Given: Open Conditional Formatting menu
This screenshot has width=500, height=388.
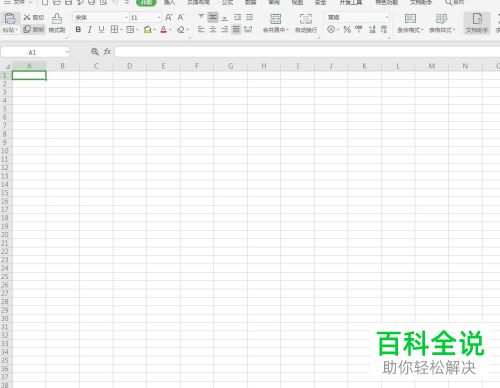Looking at the screenshot, I should coord(410,23).
